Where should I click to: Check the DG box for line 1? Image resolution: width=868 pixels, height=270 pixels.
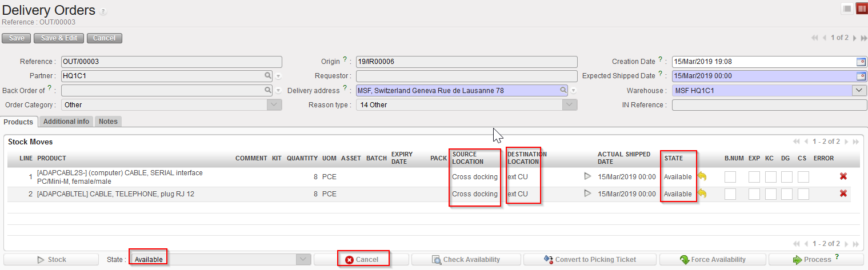pyautogui.click(x=787, y=177)
